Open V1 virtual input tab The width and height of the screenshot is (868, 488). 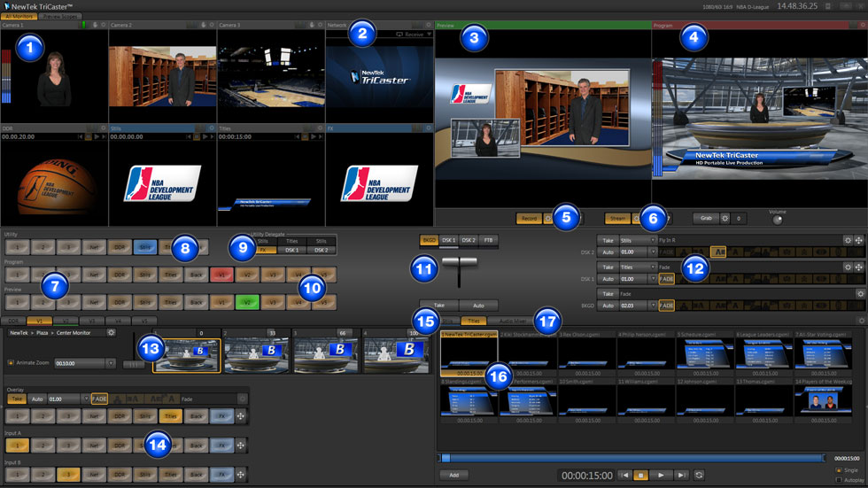click(x=39, y=321)
